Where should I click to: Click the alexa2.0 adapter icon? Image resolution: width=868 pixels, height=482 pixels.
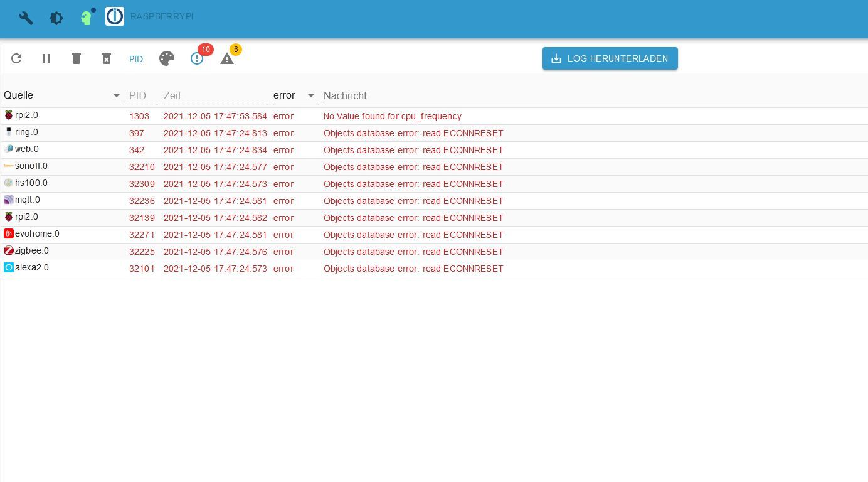[x=9, y=268]
